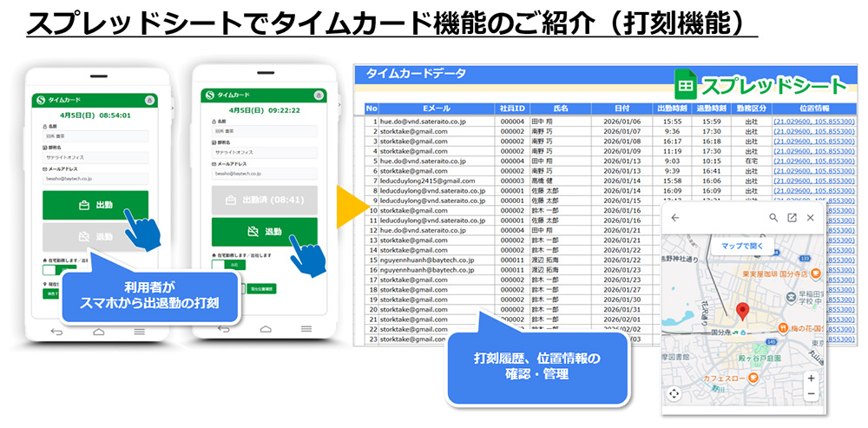Tap the Android home icon on left phone

99,331
